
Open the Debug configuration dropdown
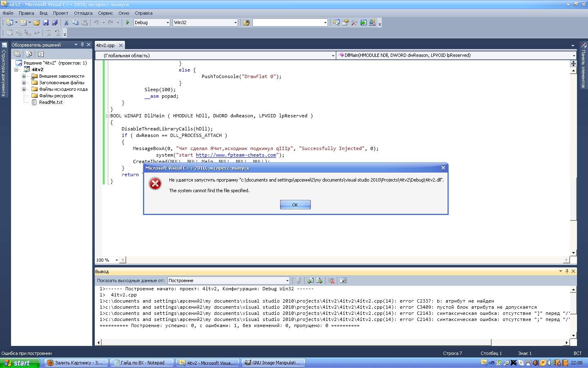coord(168,22)
